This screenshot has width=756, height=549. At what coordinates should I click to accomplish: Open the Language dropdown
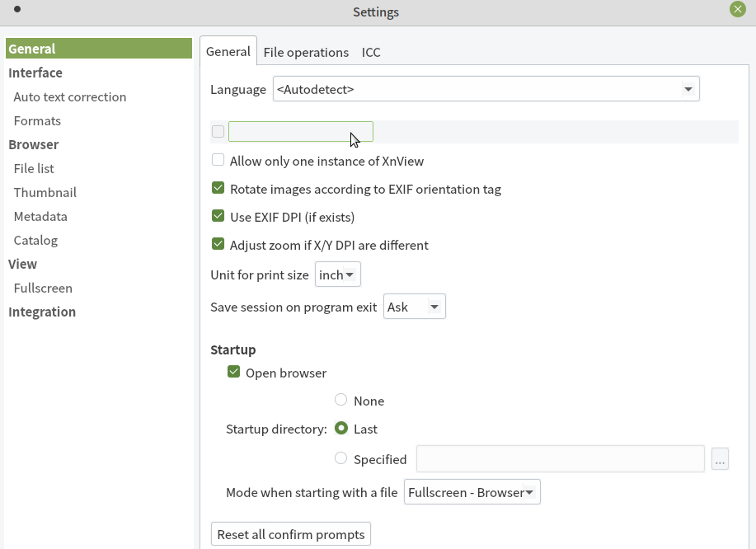(486, 89)
